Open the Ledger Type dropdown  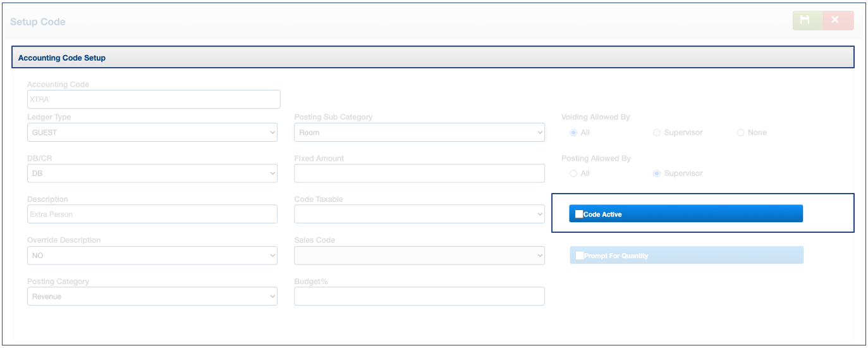[152, 133]
